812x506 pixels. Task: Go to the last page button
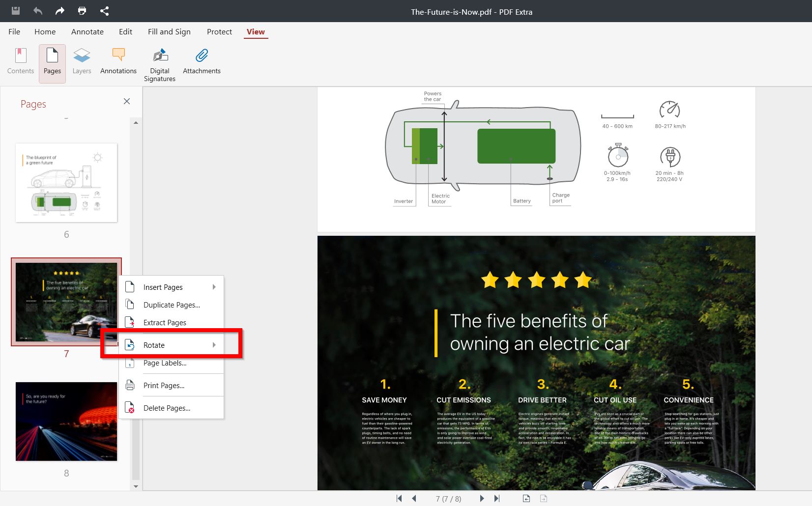click(x=497, y=498)
